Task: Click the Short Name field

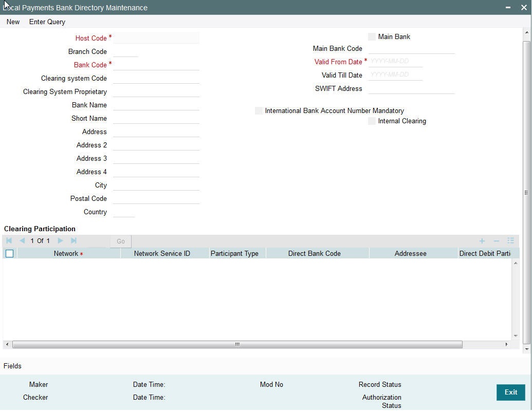Action: pyautogui.click(x=156, y=118)
